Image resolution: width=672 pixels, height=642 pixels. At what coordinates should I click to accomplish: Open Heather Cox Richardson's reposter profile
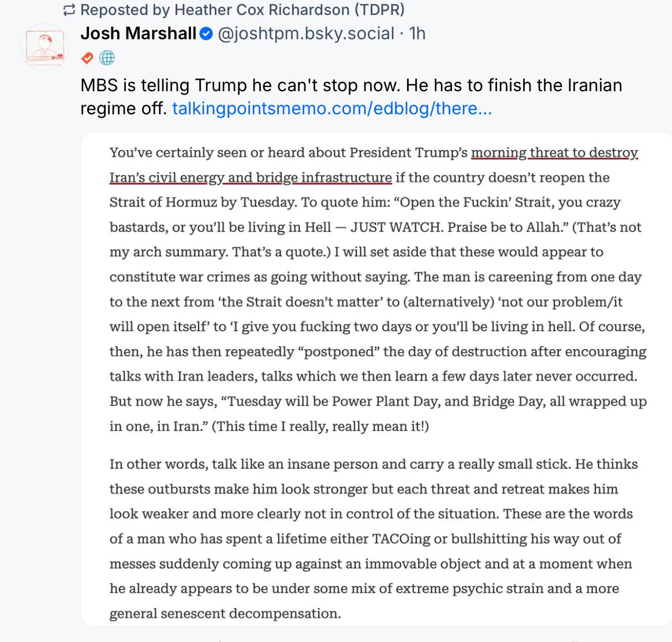(x=242, y=10)
